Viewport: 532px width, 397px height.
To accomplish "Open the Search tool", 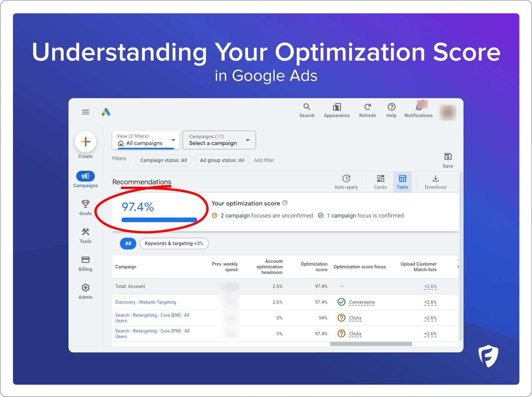I will tap(307, 110).
